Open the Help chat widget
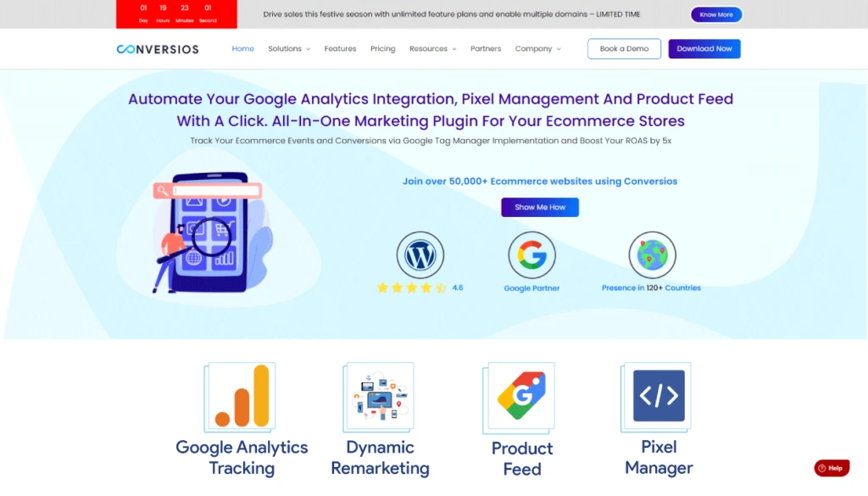The image size is (868, 496). [832, 468]
